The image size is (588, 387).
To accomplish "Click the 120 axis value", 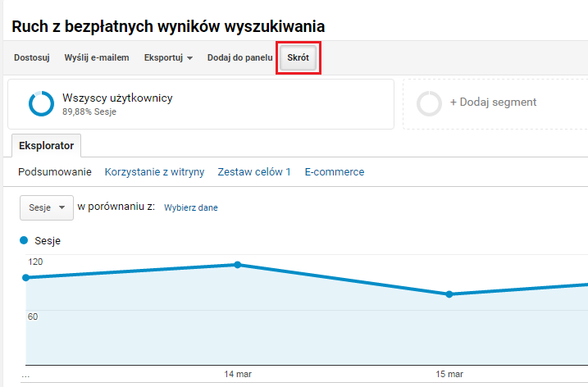I will coord(35,262).
